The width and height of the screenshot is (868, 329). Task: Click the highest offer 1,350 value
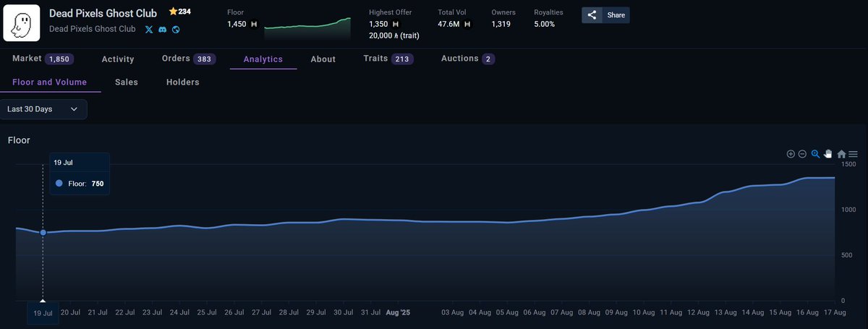click(x=379, y=24)
